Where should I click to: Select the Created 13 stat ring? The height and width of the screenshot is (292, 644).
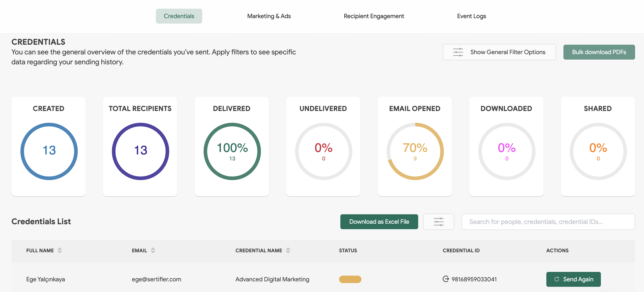point(49,151)
